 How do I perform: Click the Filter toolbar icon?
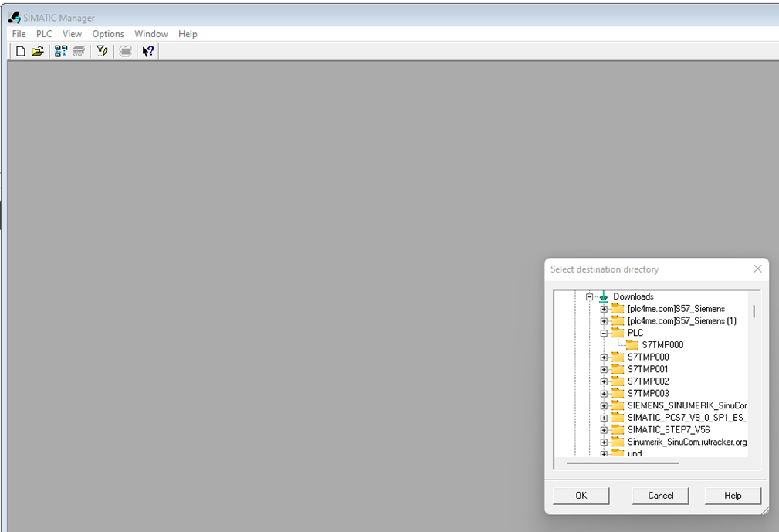[102, 51]
